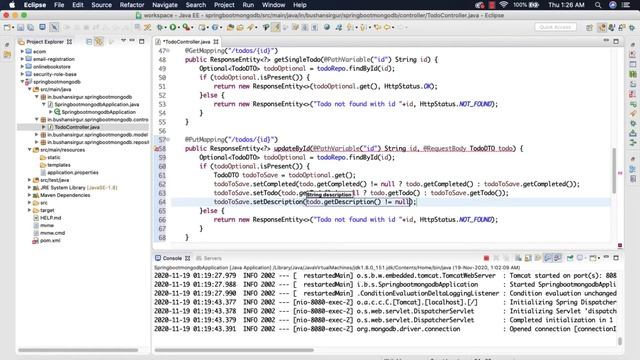This screenshot has height=360, width=640.
Task: Select TodoController.java in Project Explorer
Action: click(x=77, y=127)
